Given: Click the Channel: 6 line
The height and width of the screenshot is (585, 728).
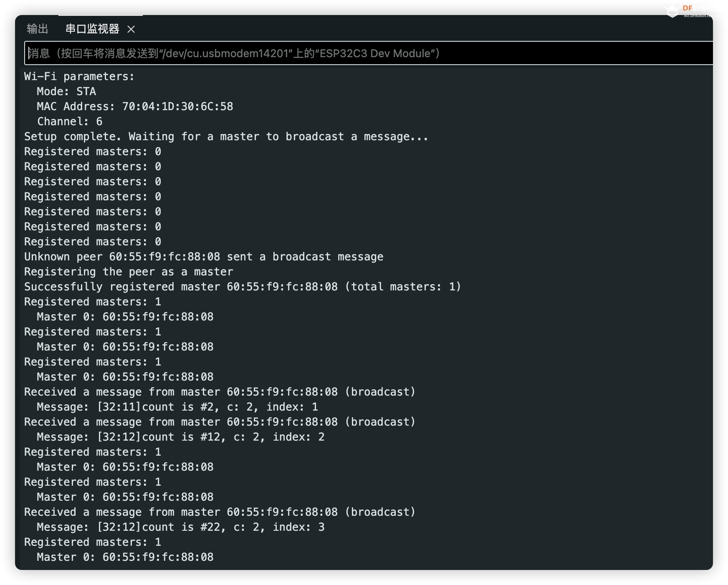Looking at the screenshot, I should point(70,122).
